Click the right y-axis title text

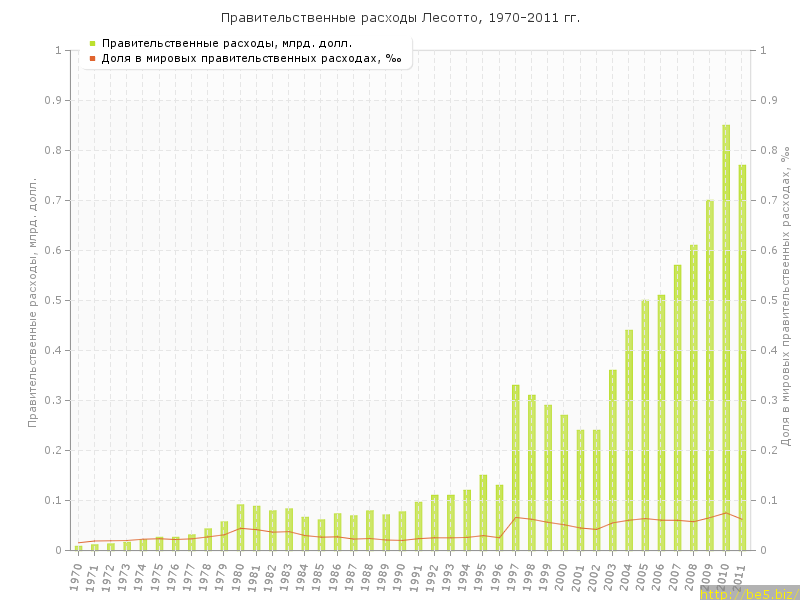pyautogui.click(x=785, y=295)
